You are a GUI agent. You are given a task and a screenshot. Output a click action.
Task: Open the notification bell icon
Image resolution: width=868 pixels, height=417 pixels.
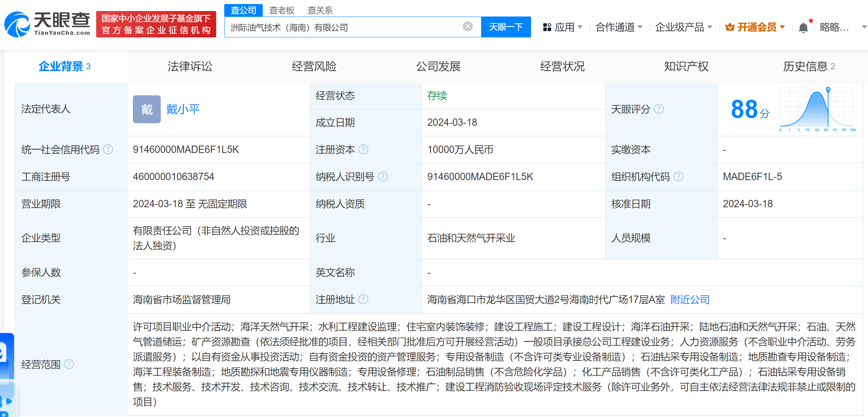click(803, 28)
